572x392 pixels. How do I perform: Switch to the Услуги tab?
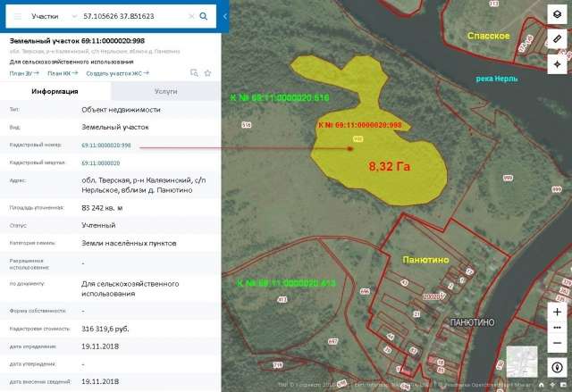(165, 91)
